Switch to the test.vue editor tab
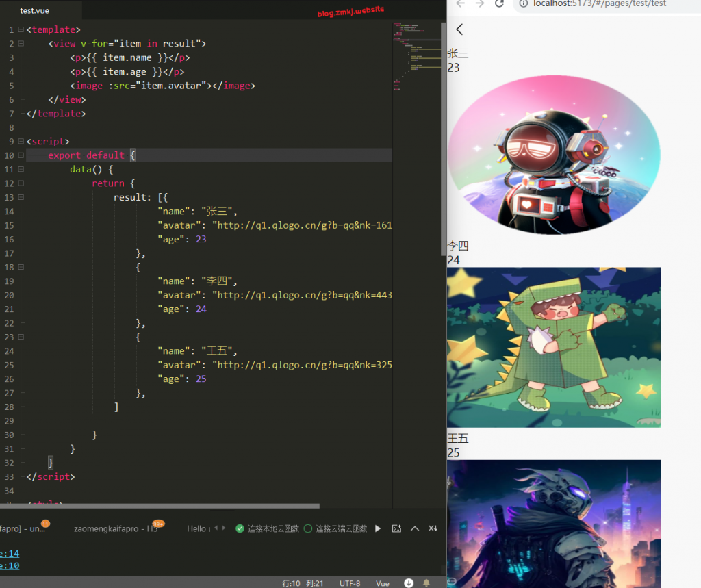The image size is (701, 588). (34, 11)
